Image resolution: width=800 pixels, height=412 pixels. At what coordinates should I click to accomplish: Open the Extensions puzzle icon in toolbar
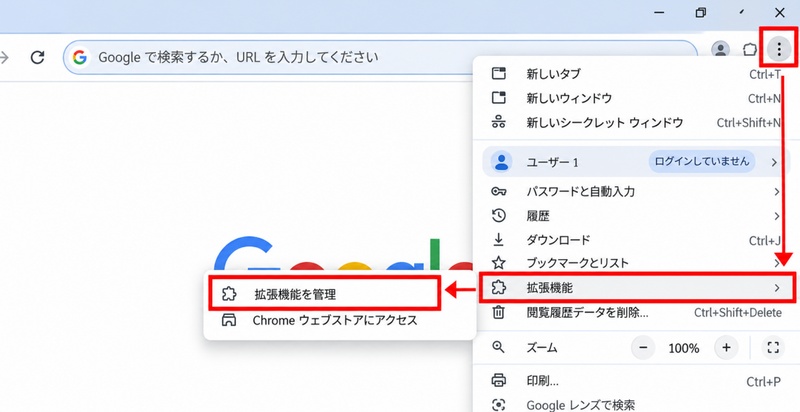(x=749, y=49)
